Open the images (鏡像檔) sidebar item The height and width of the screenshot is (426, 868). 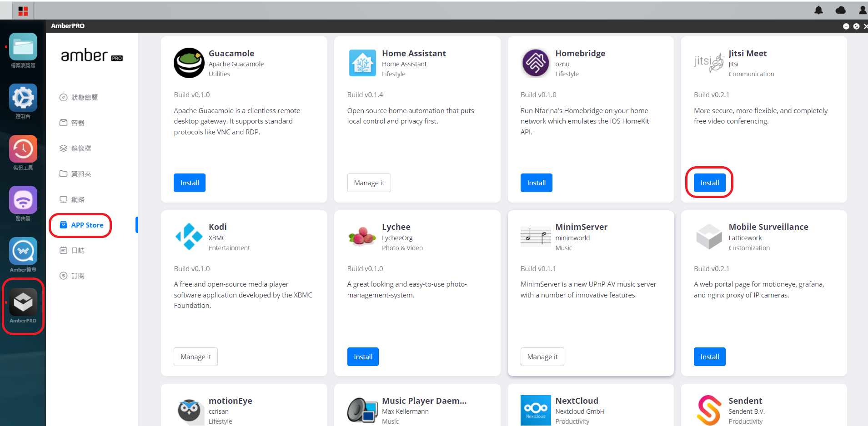click(75, 148)
